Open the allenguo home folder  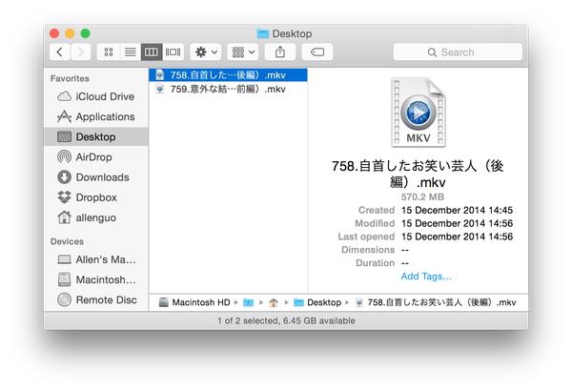(x=95, y=217)
